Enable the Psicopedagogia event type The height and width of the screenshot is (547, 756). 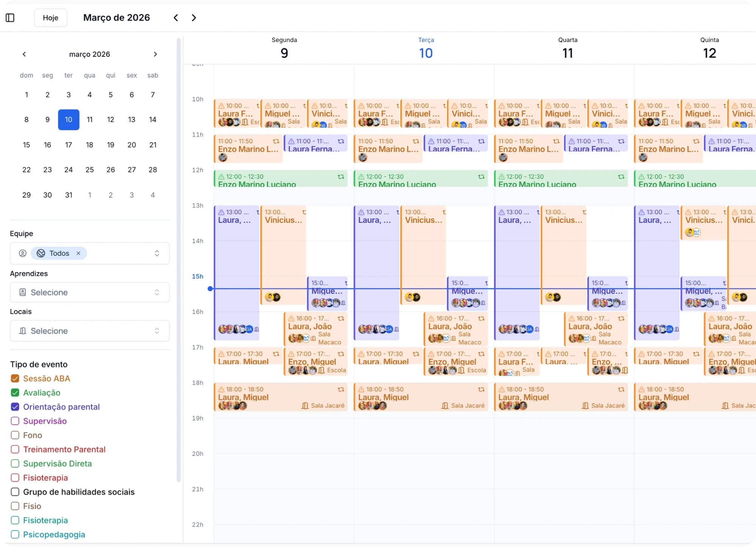(x=15, y=534)
